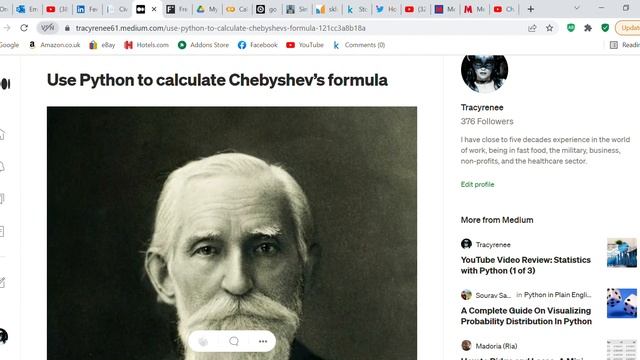Click the green shield checkmark extension
640x360 pixels.
point(605,28)
